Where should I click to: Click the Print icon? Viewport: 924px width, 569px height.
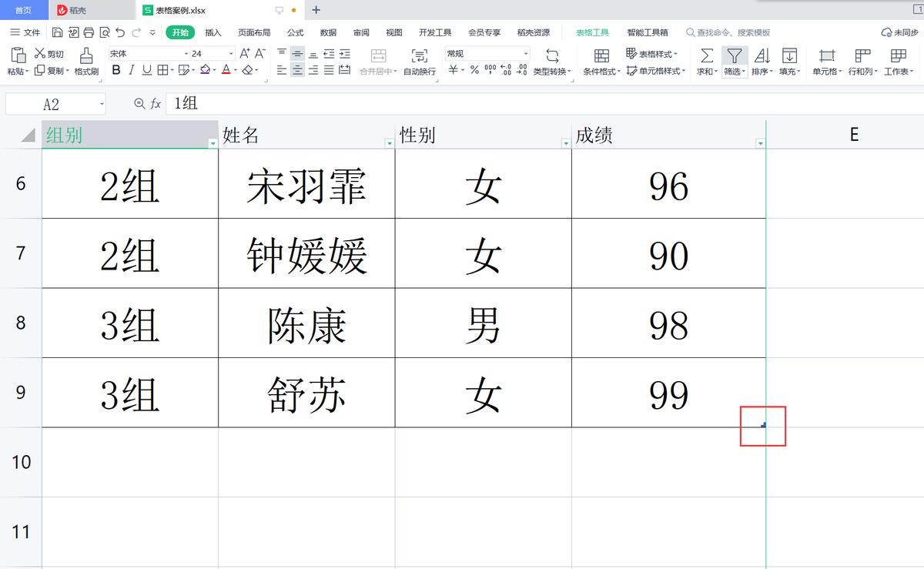coord(88,32)
